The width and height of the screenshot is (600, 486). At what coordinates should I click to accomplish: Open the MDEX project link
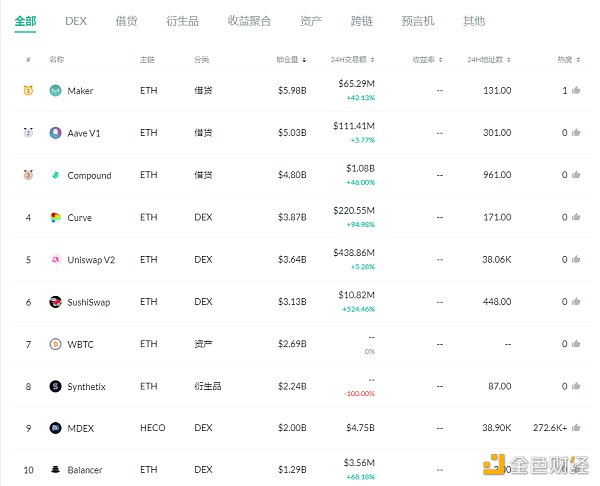tap(82, 428)
